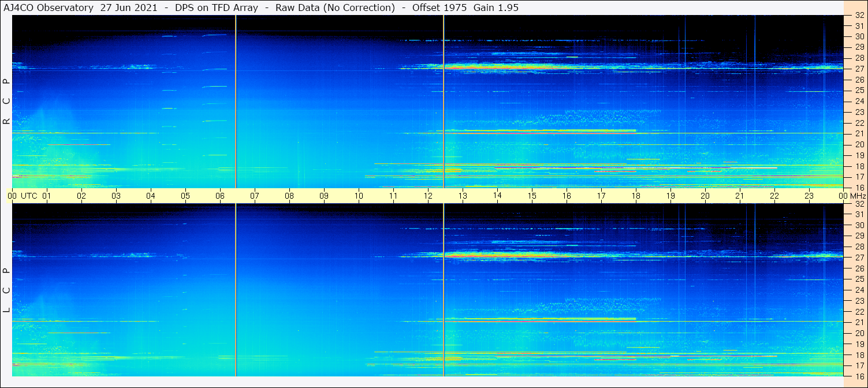This screenshot has height=388, width=868.
Task: Click the 19 hour tick label on time axis
Action: point(670,196)
